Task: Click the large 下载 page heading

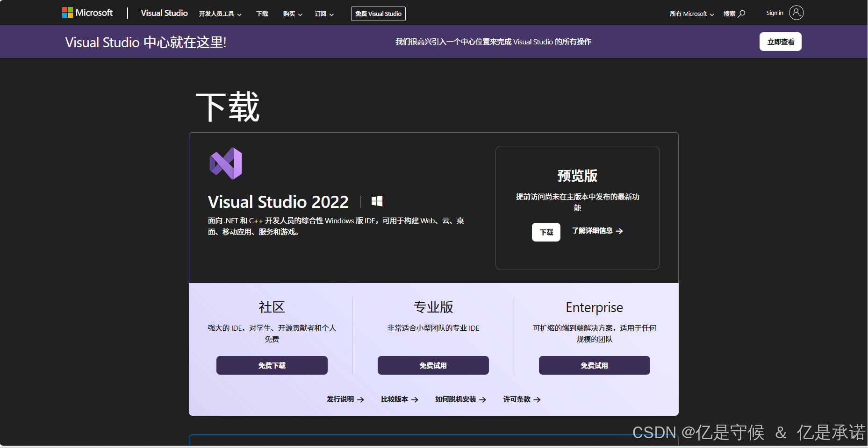Action: coord(228,107)
